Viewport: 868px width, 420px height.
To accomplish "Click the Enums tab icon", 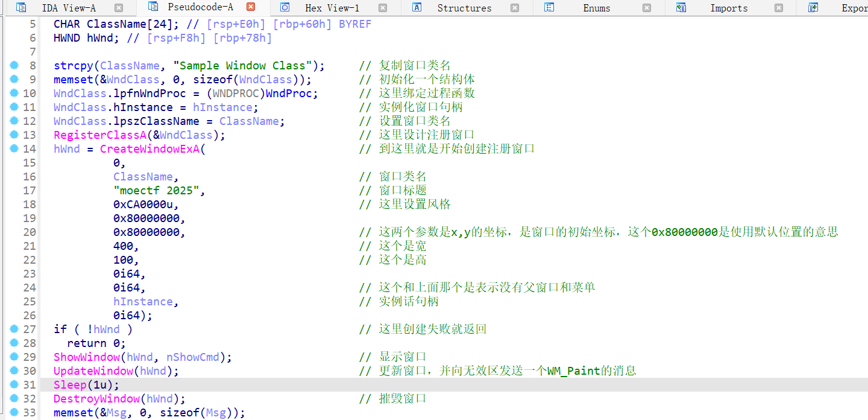I will 549,8.
